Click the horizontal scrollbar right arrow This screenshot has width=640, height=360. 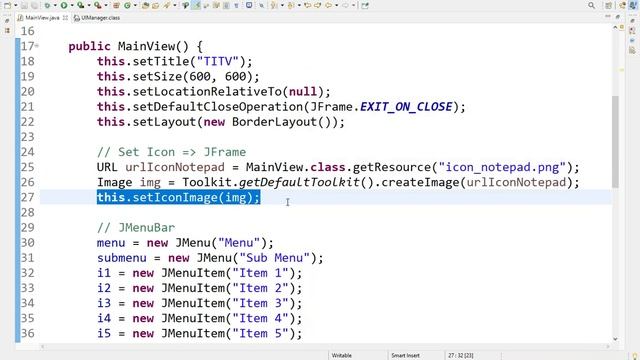pos(608,347)
